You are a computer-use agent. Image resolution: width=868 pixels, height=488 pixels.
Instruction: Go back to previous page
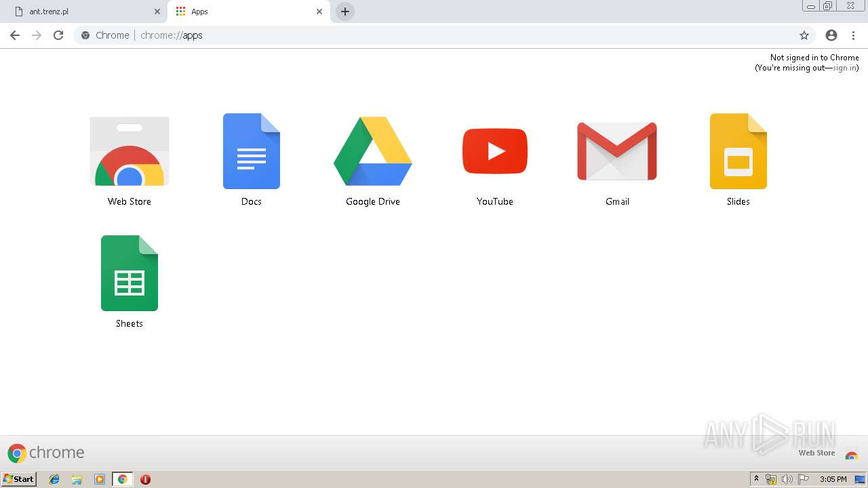pos(15,35)
